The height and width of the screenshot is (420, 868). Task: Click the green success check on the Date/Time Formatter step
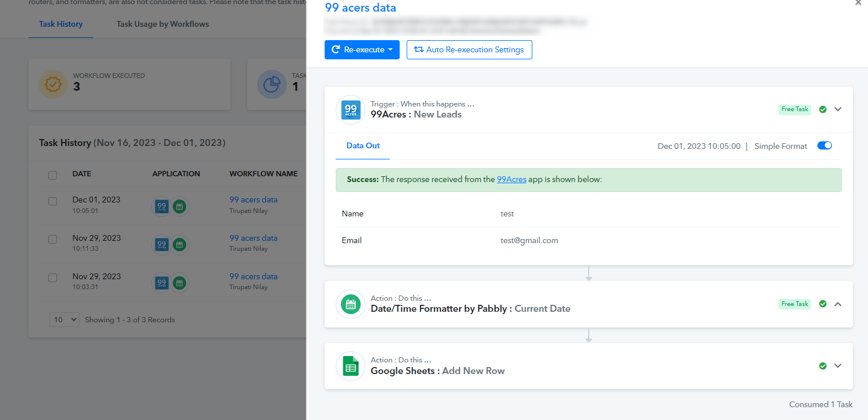pyautogui.click(x=823, y=304)
